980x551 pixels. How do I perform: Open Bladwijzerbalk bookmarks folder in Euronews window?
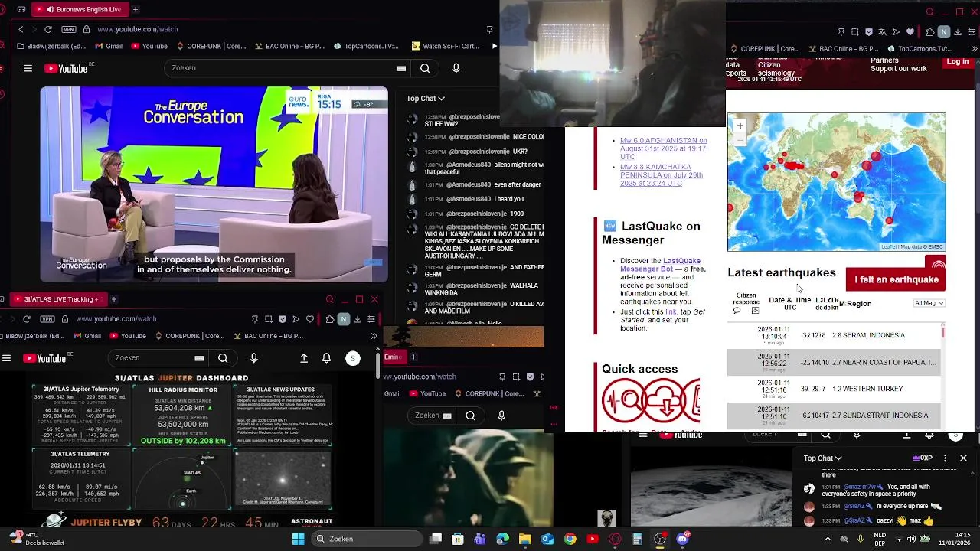(51, 46)
